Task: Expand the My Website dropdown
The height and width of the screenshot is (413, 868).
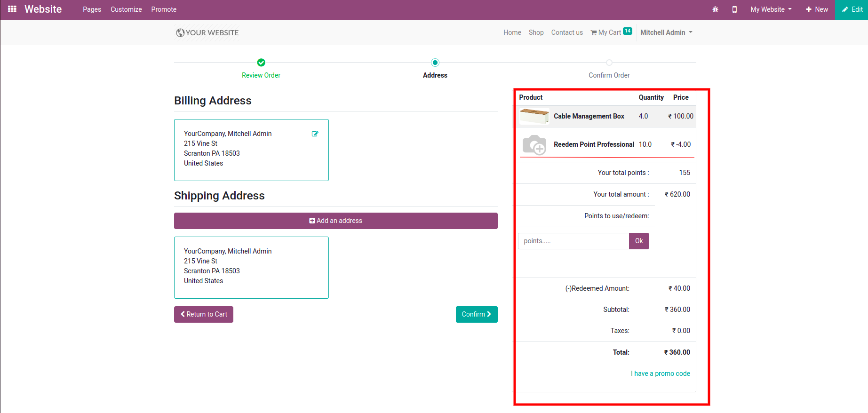Action: [771, 9]
